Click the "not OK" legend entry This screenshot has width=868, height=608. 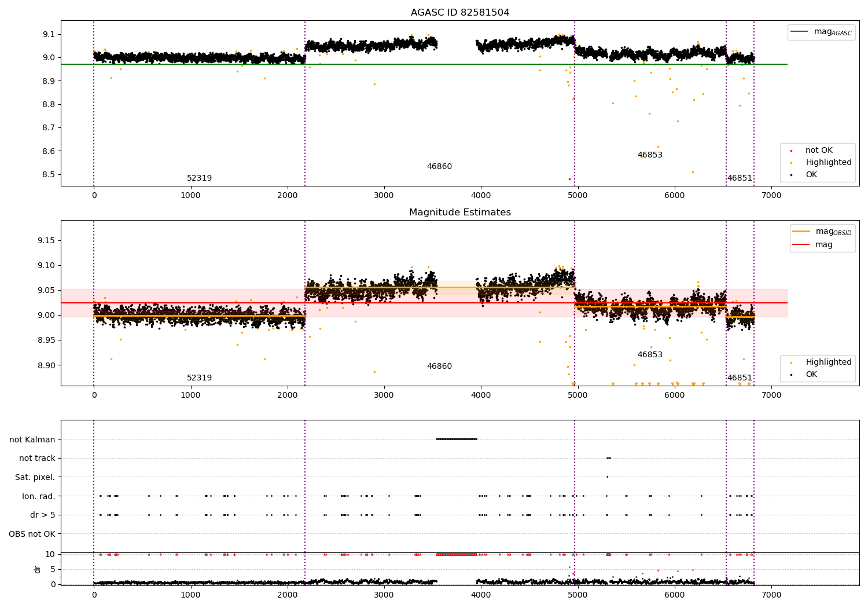point(819,151)
